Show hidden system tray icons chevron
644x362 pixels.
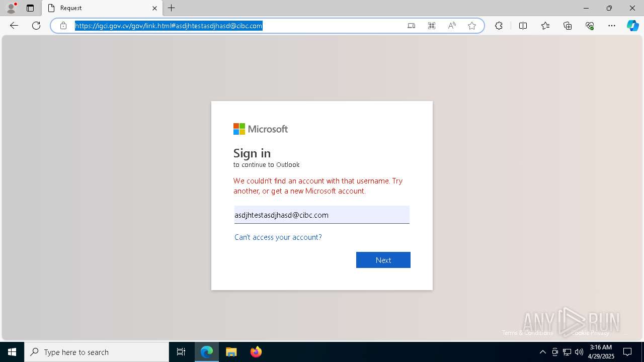pyautogui.click(x=542, y=352)
